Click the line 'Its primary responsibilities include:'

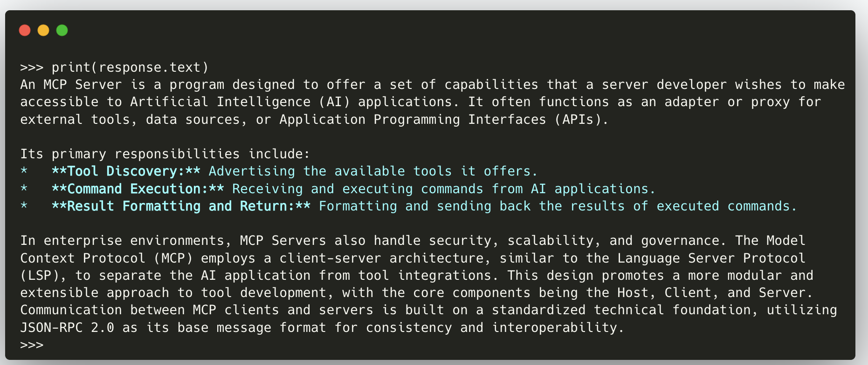[165, 154]
